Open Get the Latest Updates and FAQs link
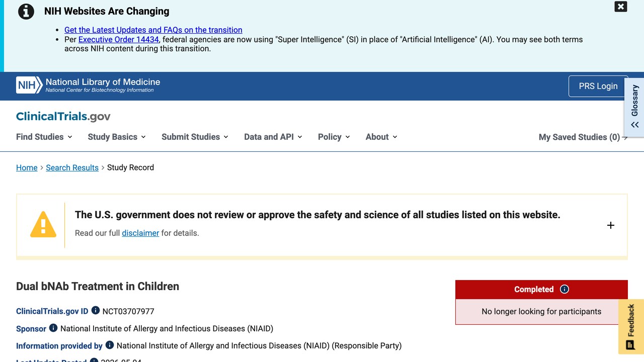 [153, 30]
